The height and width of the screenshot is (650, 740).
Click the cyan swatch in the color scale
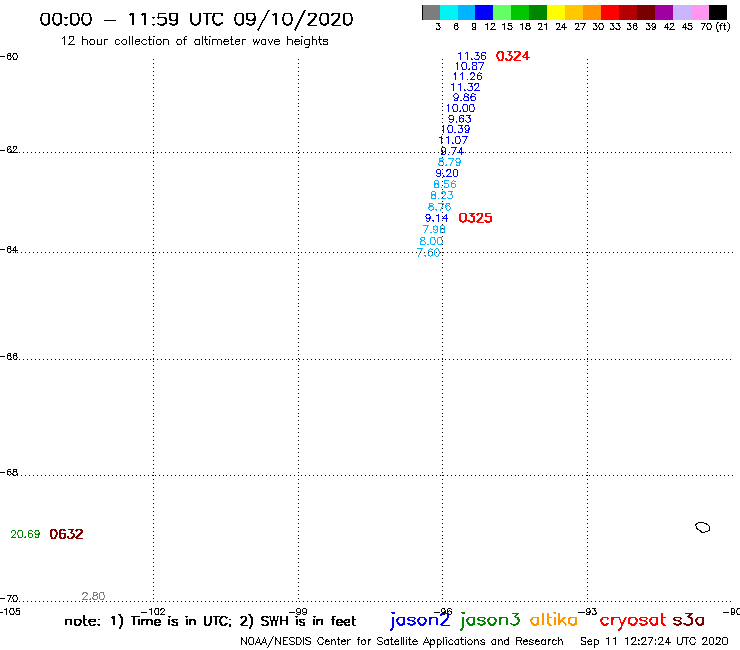[x=449, y=12]
